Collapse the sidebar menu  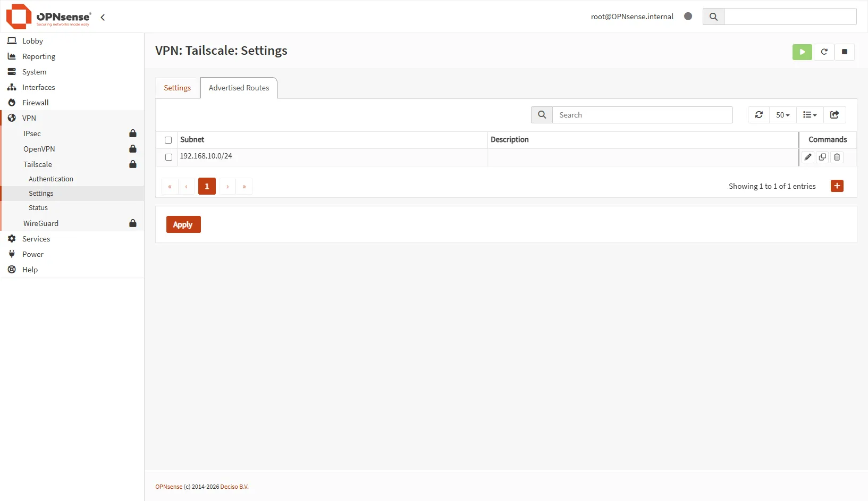103,18
